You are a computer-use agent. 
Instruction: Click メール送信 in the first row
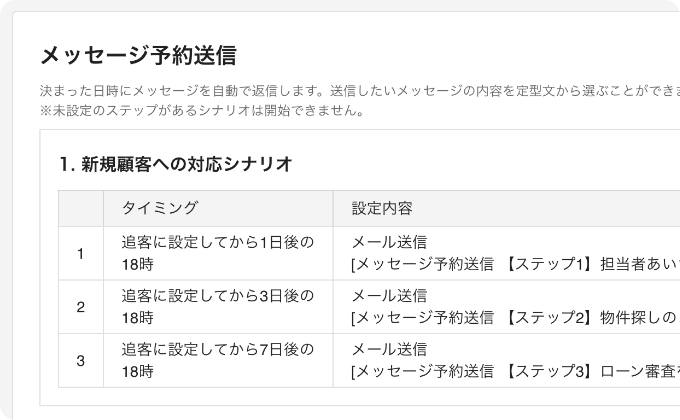pyautogui.click(x=389, y=242)
